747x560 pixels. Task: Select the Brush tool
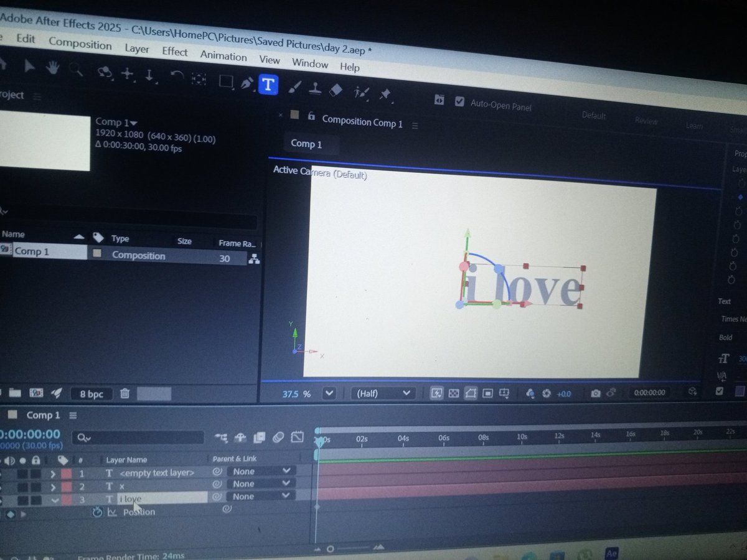pos(294,86)
